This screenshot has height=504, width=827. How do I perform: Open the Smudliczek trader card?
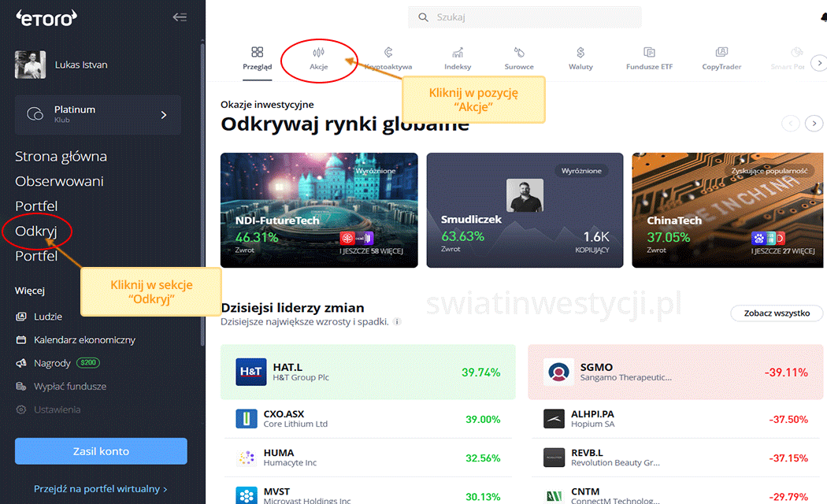525,210
